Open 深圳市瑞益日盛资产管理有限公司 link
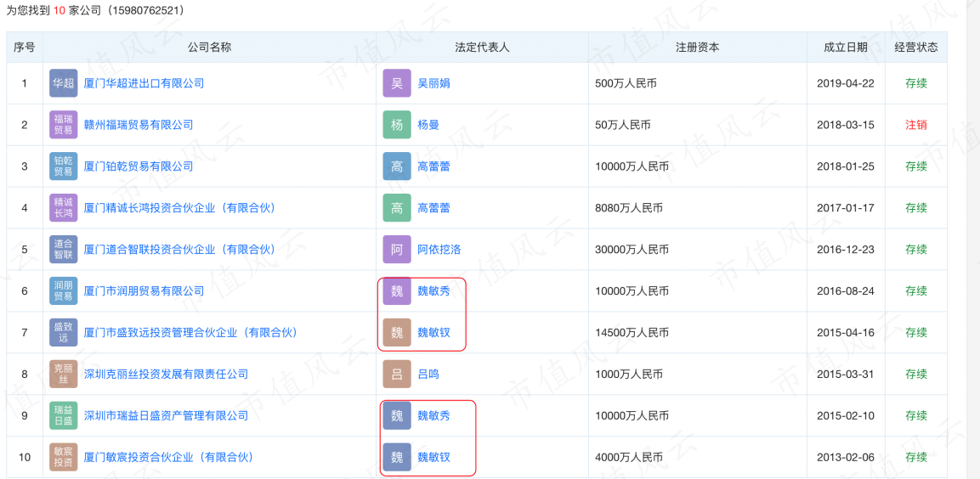Screen dimensions: 980x479 click(x=166, y=415)
